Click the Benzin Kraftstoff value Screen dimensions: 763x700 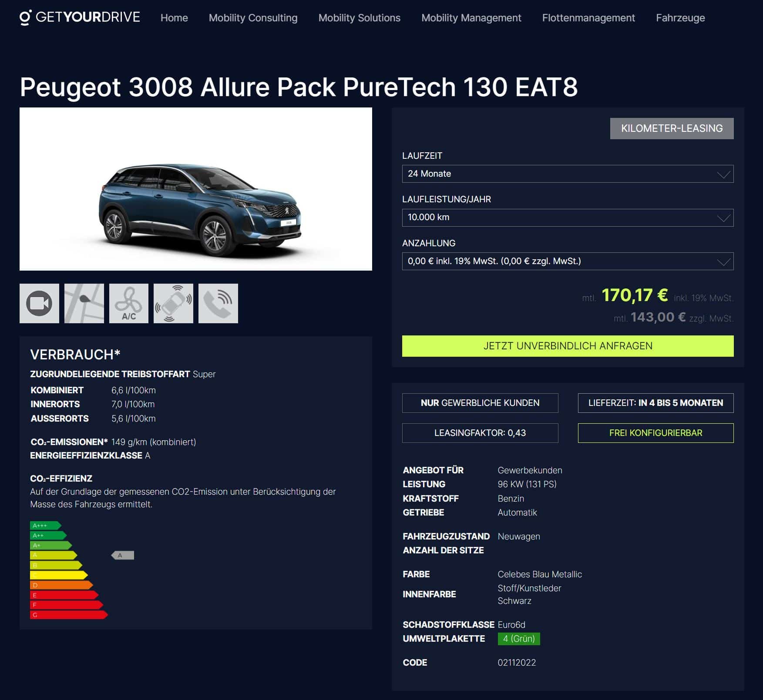tap(511, 499)
